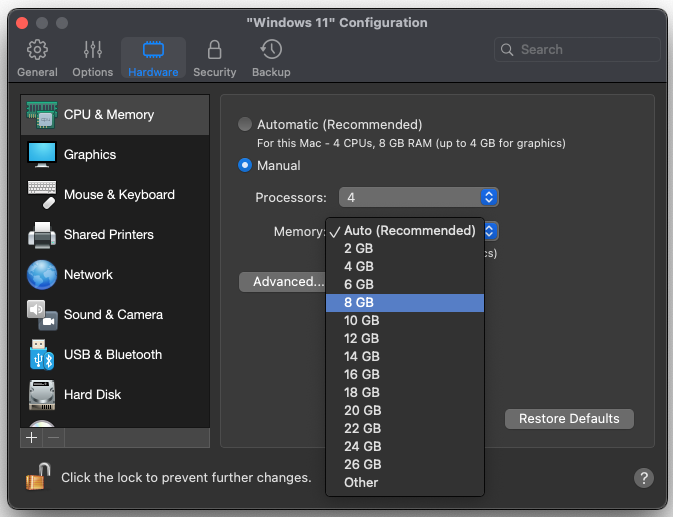This screenshot has width=673, height=517.
Task: Select Mouse & Keyboard in sidebar
Action: (x=115, y=194)
